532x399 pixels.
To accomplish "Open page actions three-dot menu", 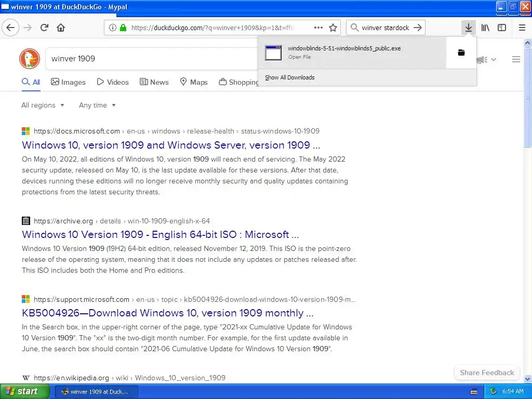I will [318, 28].
